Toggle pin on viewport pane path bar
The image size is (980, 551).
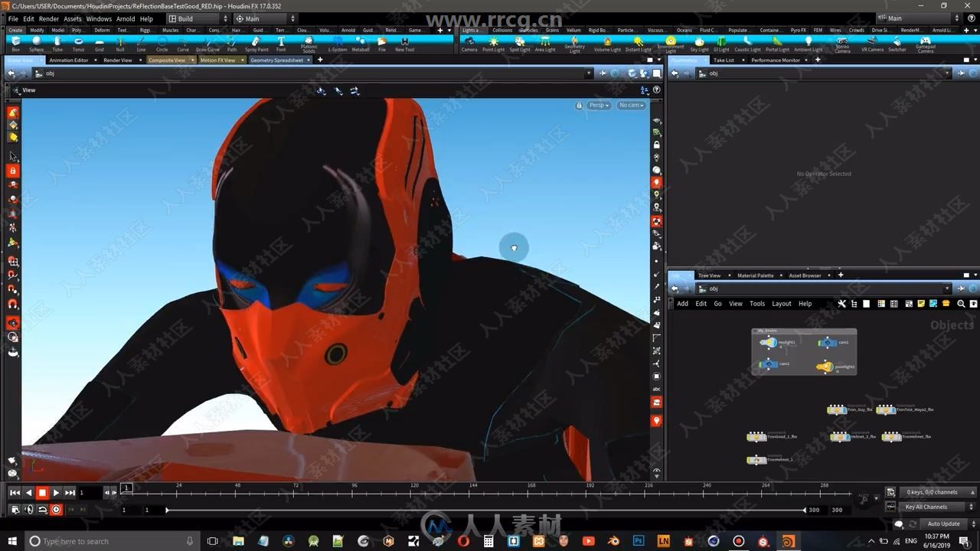tap(603, 73)
